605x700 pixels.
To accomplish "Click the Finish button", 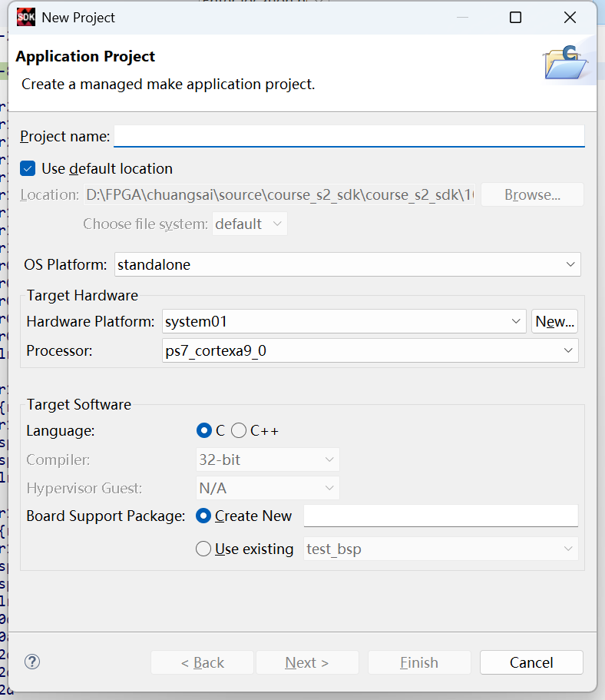I will tap(419, 662).
